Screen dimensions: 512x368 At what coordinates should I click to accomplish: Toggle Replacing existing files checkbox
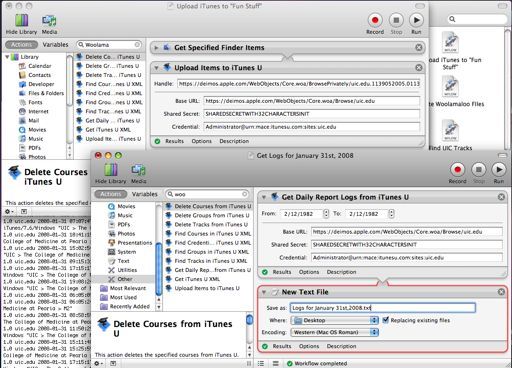pyautogui.click(x=385, y=320)
